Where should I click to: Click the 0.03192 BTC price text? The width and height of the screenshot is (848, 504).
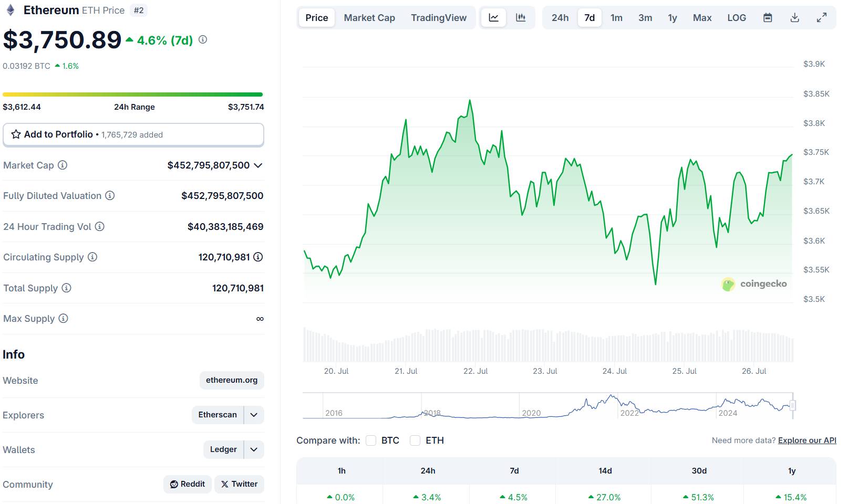tap(27, 66)
